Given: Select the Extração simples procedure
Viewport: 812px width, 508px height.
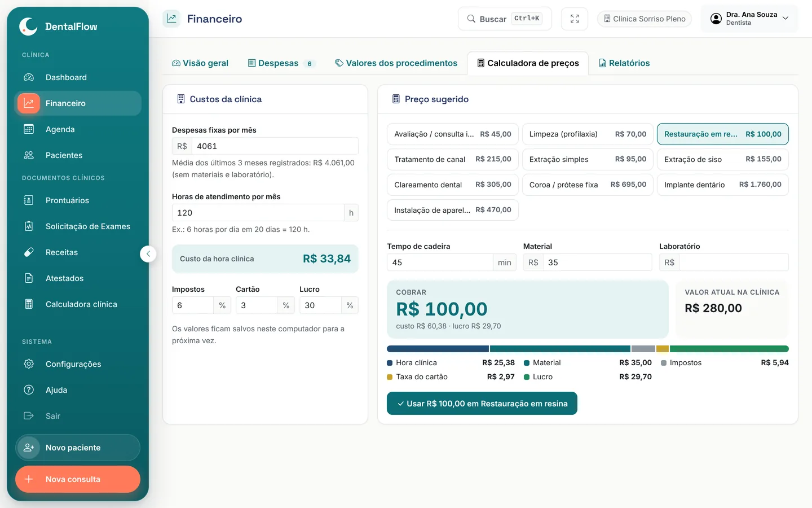Looking at the screenshot, I should pyautogui.click(x=588, y=159).
